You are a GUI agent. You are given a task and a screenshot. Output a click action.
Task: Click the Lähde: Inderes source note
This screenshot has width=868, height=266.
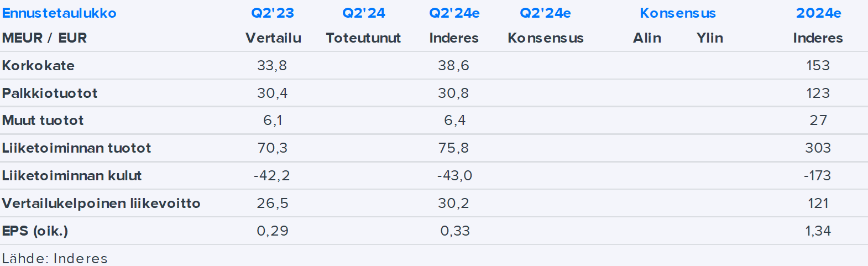point(55,258)
